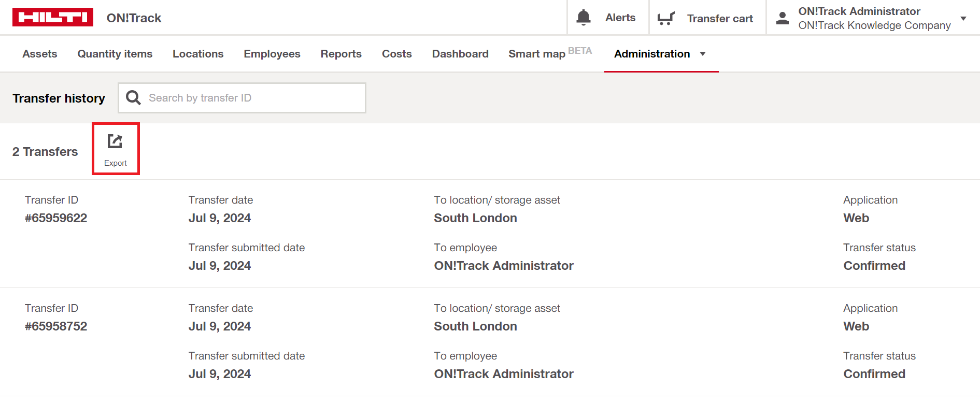Click transfer submitted date of #65958752
The image size is (980, 403).
(220, 374)
